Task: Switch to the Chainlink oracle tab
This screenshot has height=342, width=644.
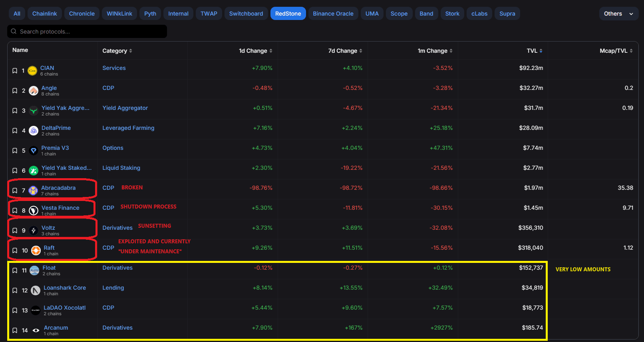Action: click(x=44, y=14)
